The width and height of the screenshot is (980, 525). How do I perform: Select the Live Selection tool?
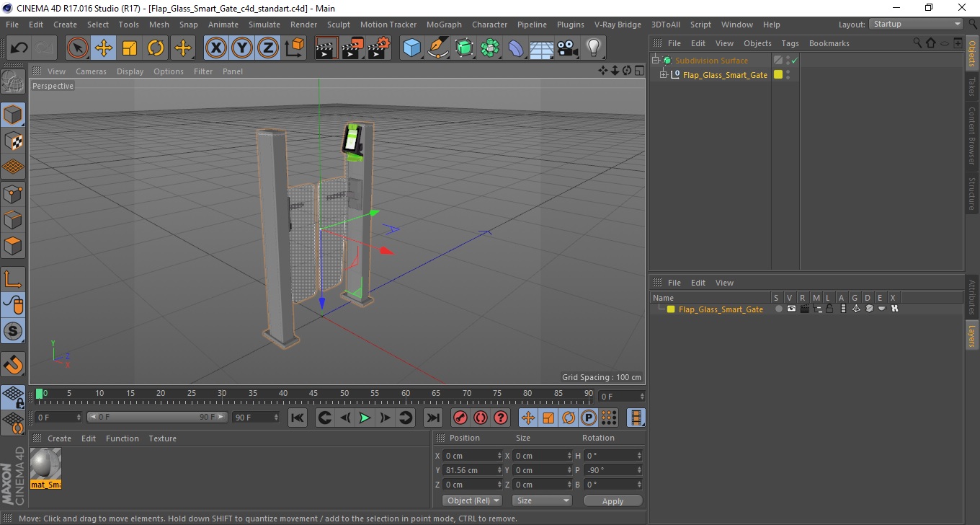(78, 48)
